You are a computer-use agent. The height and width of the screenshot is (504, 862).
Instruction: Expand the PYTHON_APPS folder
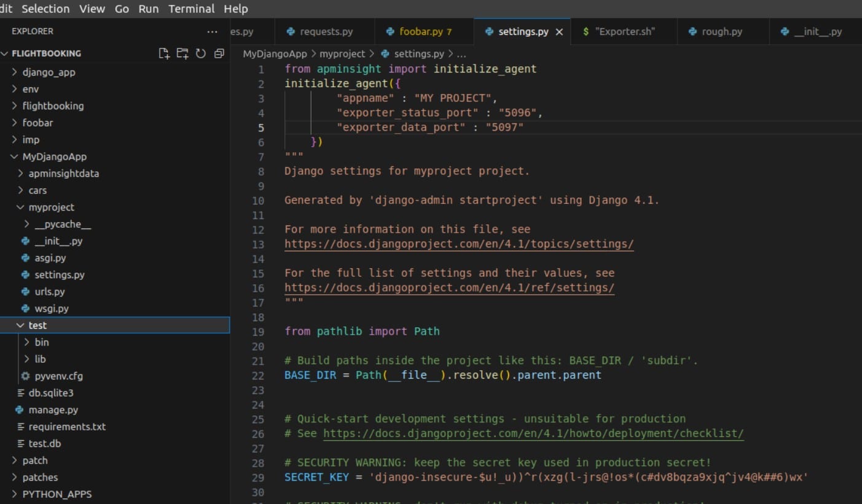15,494
